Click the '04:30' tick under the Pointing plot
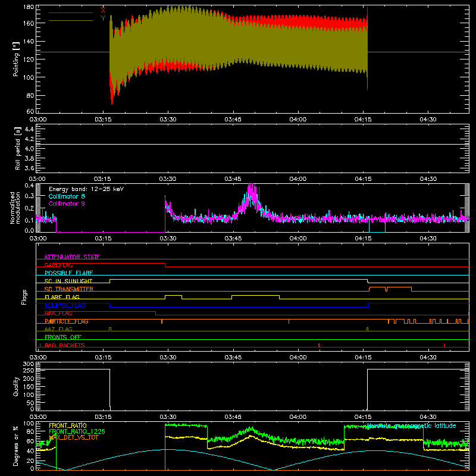The width and height of the screenshot is (476, 476). click(x=428, y=120)
